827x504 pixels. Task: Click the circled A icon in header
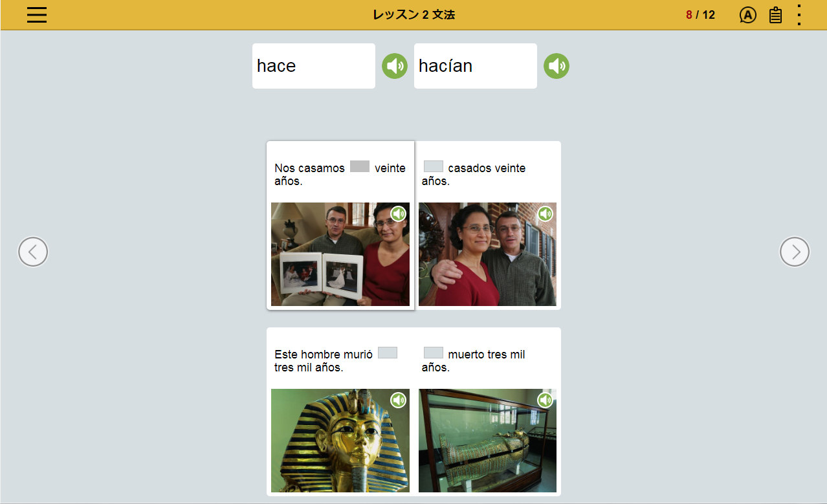(747, 15)
